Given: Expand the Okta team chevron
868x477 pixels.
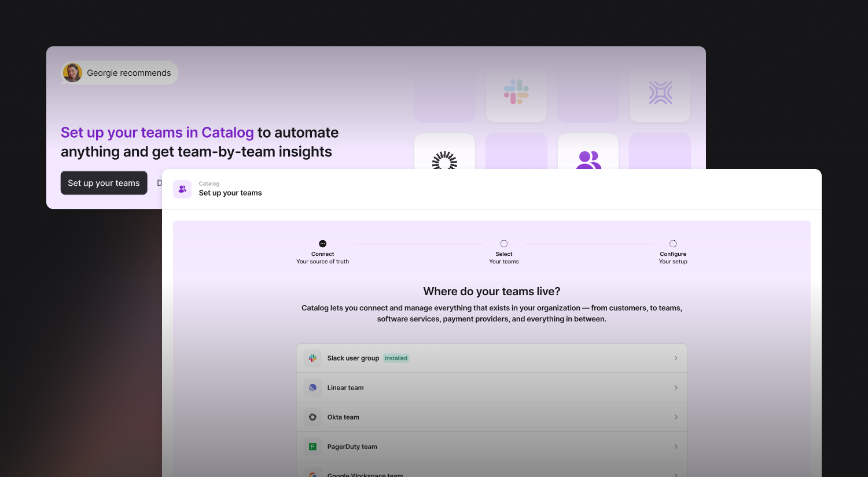Looking at the screenshot, I should coord(676,417).
